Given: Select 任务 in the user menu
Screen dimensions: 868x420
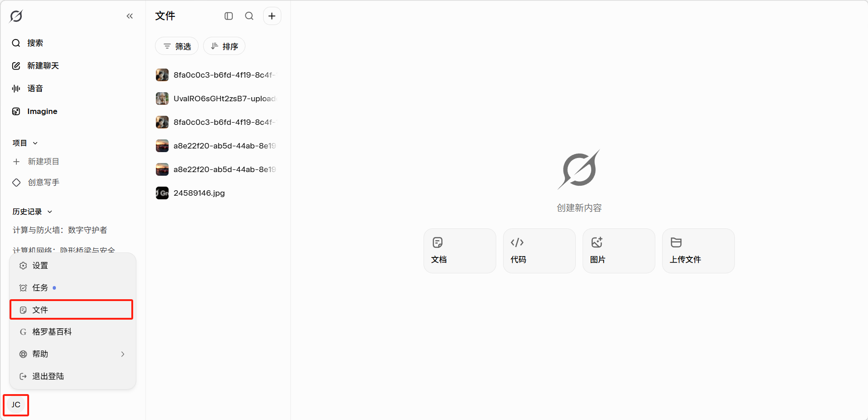Looking at the screenshot, I should [40, 288].
